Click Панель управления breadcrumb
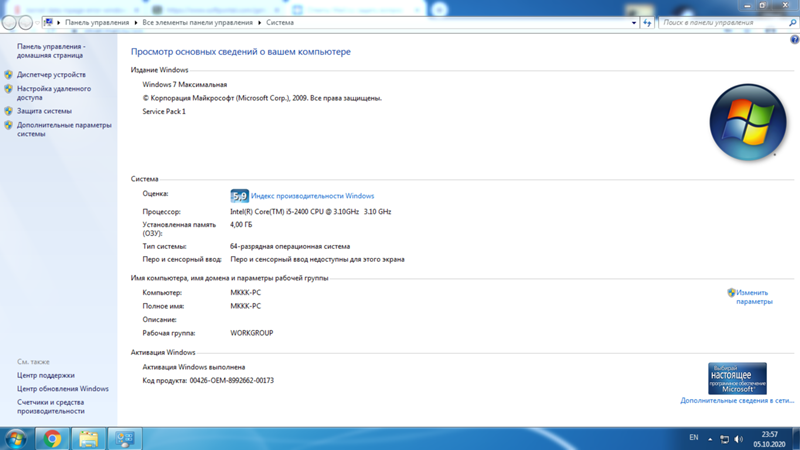 click(x=97, y=22)
